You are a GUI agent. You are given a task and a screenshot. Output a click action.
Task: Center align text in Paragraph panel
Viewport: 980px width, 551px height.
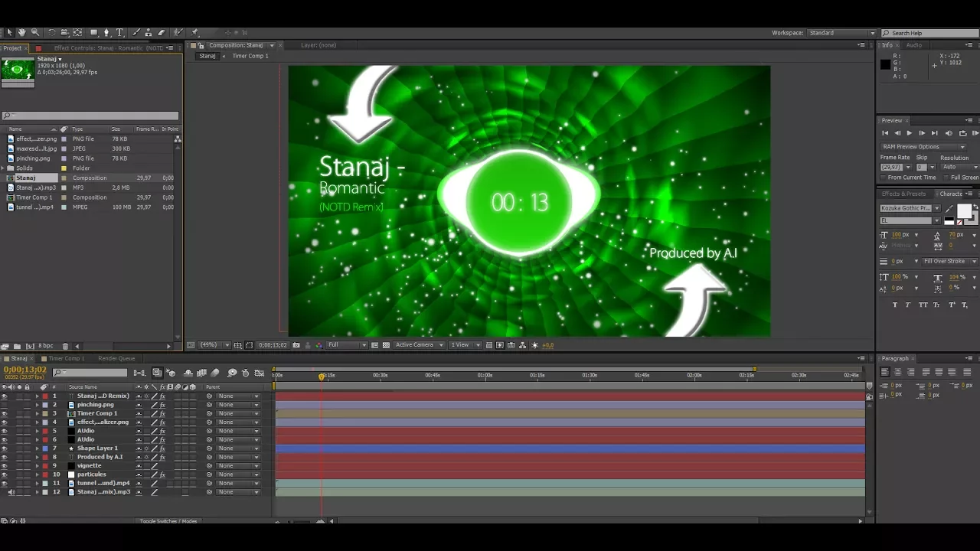tap(898, 372)
